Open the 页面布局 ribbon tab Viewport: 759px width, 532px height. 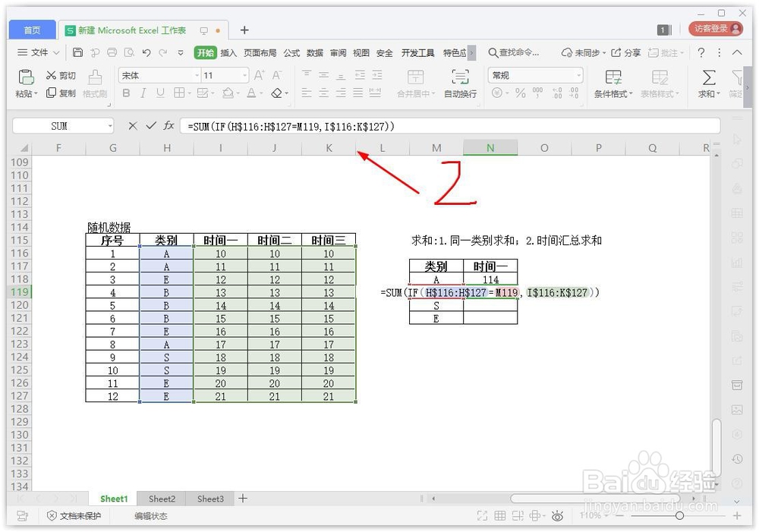pyautogui.click(x=260, y=53)
